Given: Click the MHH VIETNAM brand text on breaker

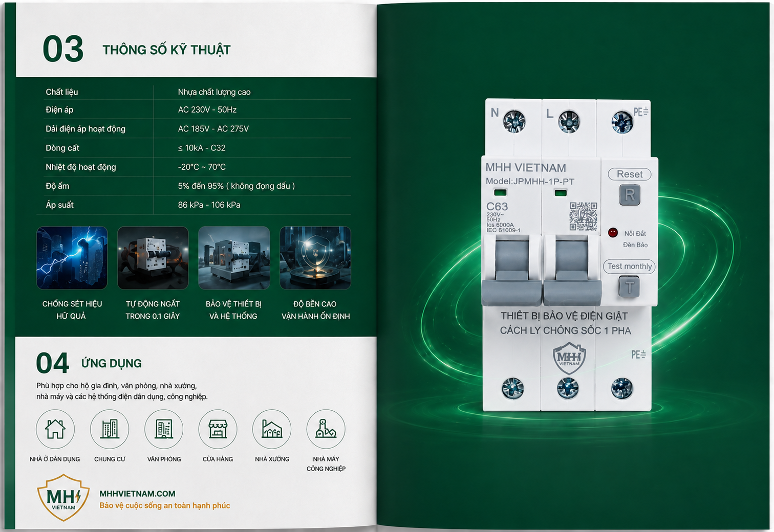Looking at the screenshot, I should [x=526, y=168].
